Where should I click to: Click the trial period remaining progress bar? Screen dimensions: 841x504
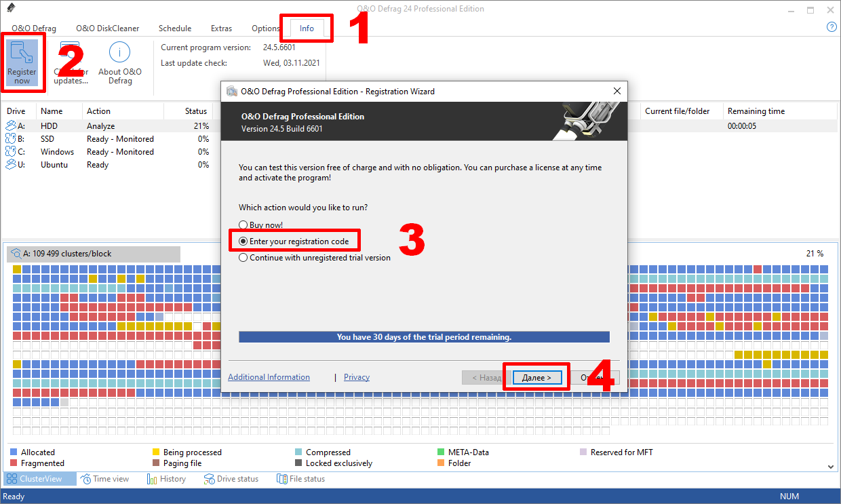(x=424, y=337)
